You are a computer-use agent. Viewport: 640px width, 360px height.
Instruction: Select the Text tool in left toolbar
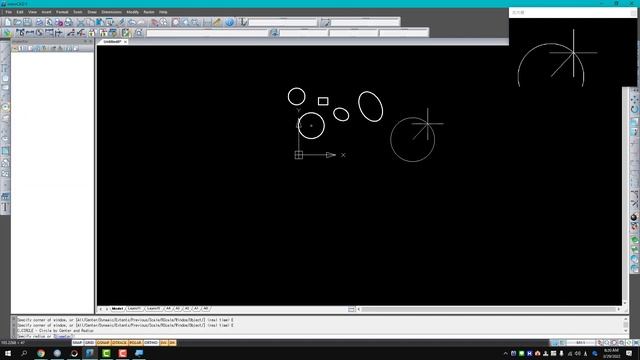(x=5, y=207)
